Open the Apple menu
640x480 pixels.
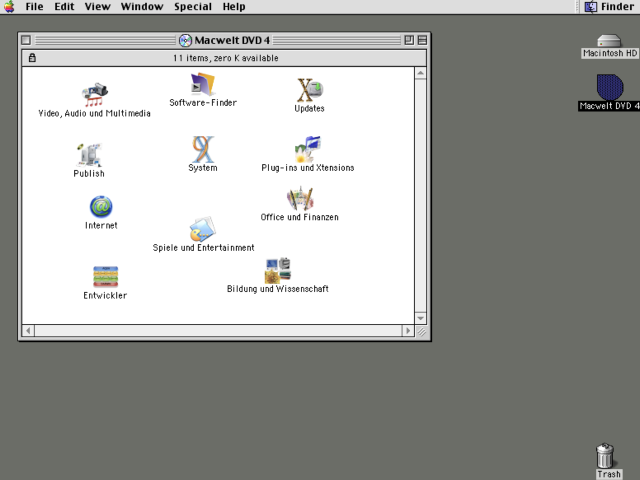[x=9, y=7]
